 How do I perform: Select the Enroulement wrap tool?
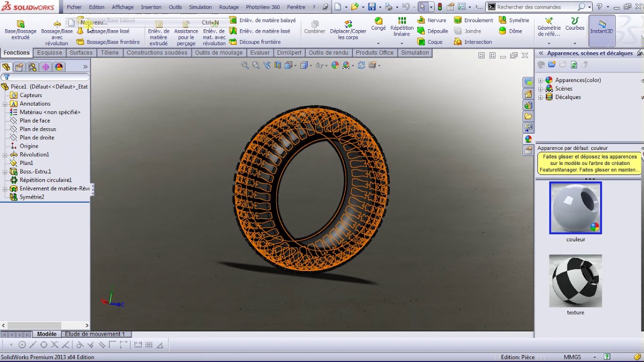(x=473, y=20)
